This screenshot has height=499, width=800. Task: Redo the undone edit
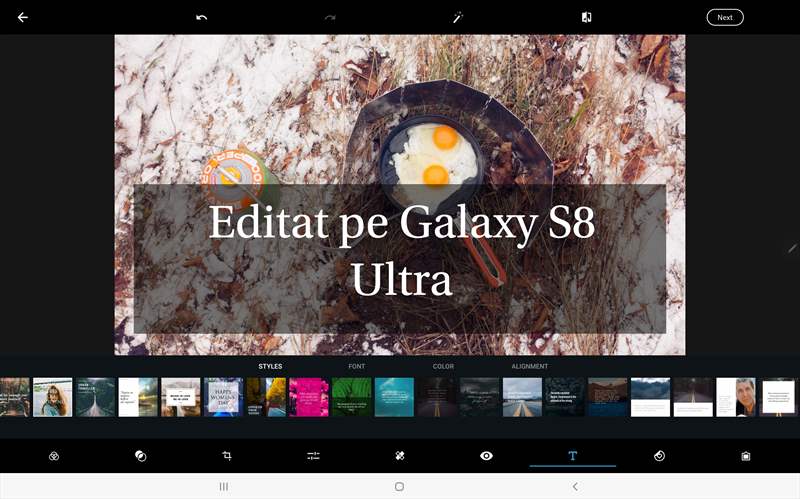tap(330, 17)
